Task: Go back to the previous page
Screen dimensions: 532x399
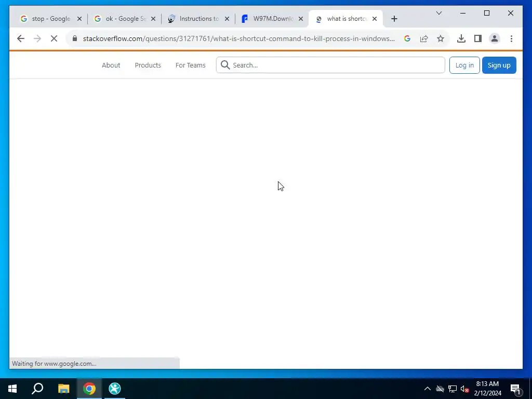Action: coord(21,38)
